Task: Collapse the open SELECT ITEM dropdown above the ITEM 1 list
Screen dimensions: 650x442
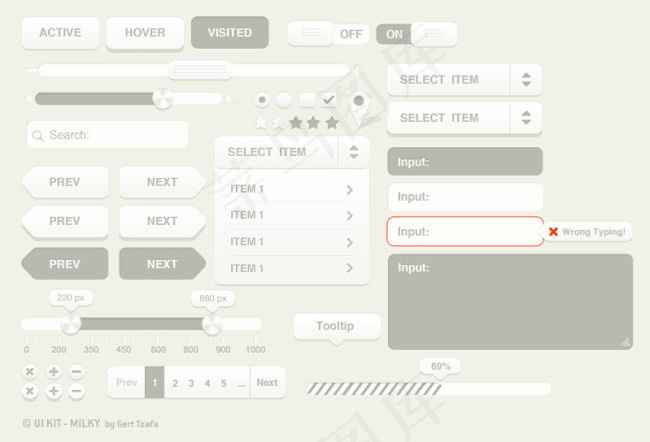Action: coord(292,152)
